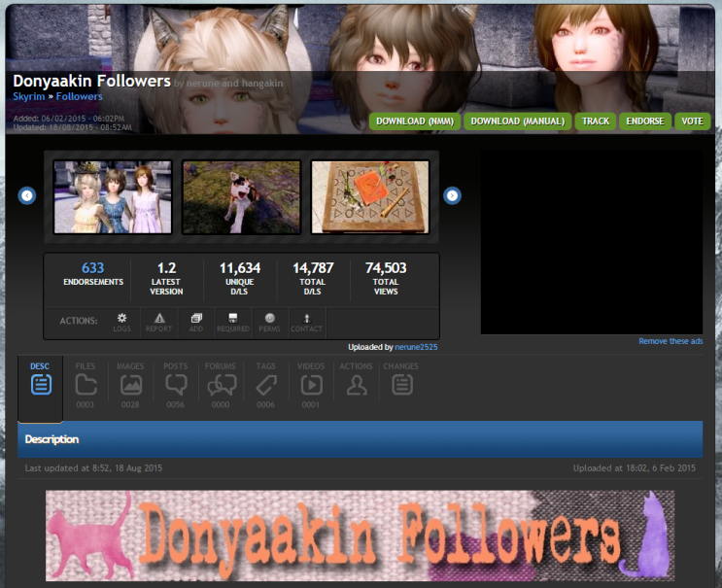Open the Posts tab
Image resolution: width=722 pixels, height=588 pixels.
tap(176, 386)
